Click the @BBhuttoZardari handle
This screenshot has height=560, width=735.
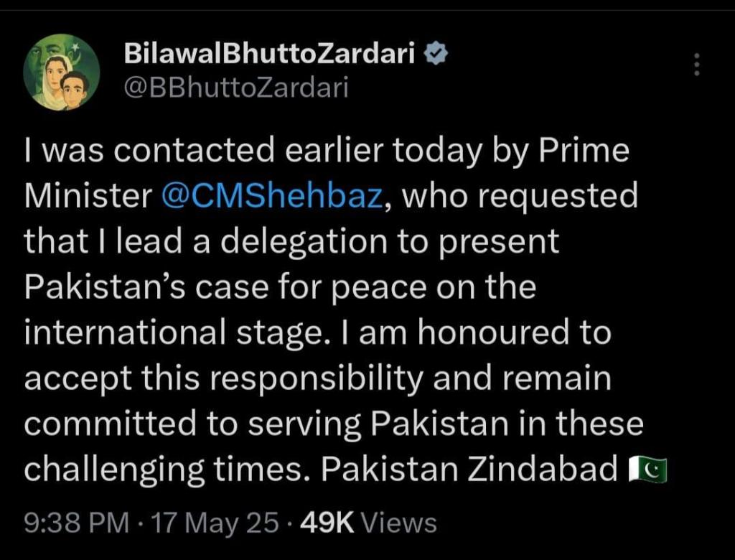pos(236,88)
